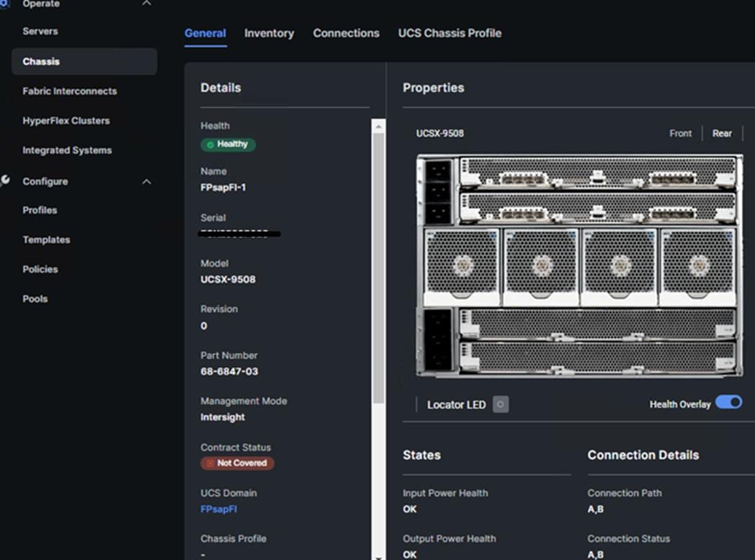Click the third fan module in chassis image
The image size is (755, 560).
click(620, 267)
